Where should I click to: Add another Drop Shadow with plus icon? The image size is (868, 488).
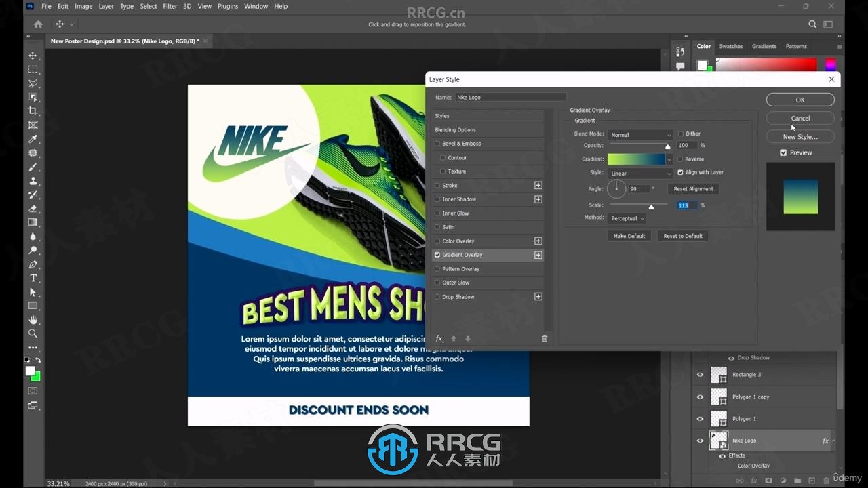(x=538, y=297)
